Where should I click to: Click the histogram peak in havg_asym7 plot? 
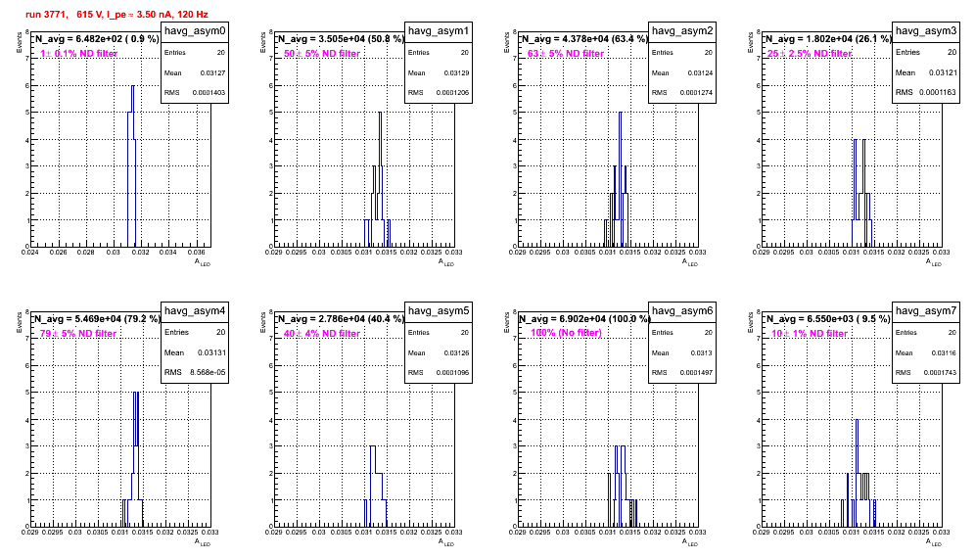(857, 420)
